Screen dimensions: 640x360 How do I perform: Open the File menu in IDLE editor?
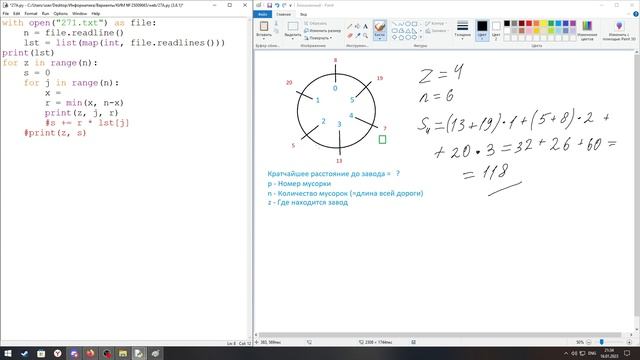click(x=6, y=14)
